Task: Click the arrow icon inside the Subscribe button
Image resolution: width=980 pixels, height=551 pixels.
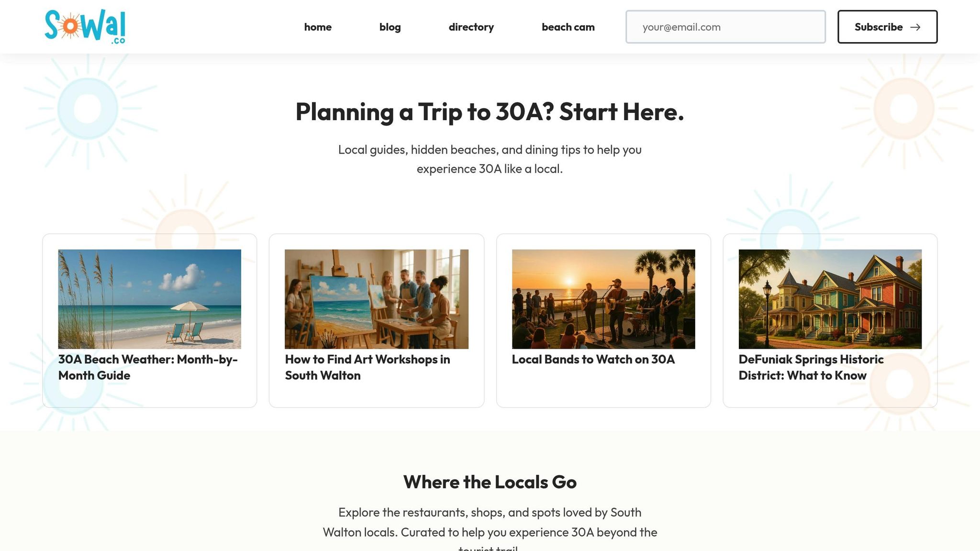Action: pos(915,27)
